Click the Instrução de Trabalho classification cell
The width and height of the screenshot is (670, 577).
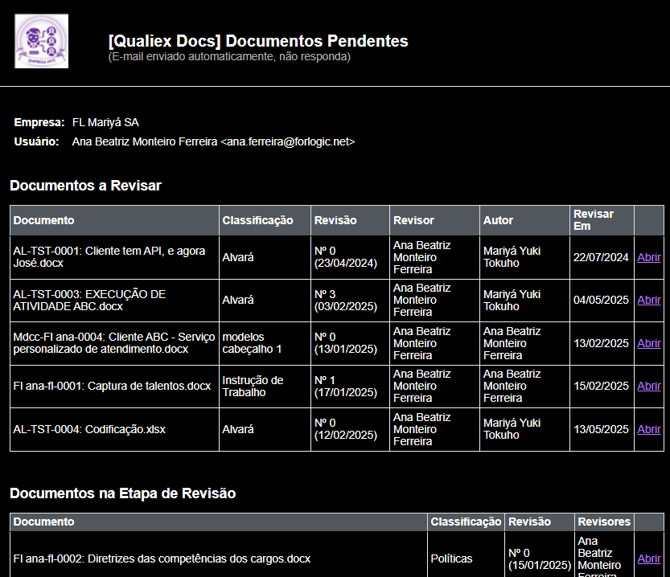click(253, 386)
